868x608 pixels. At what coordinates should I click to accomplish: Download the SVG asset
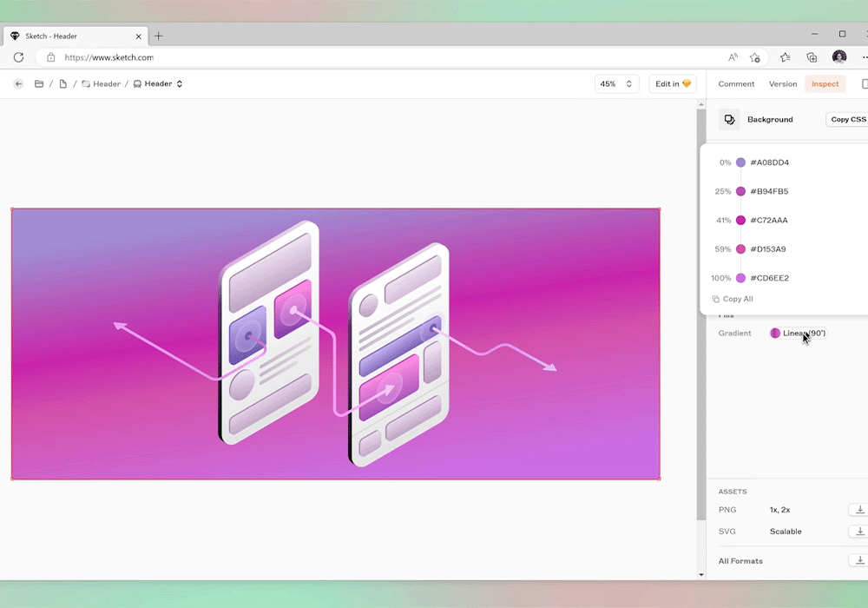859,531
